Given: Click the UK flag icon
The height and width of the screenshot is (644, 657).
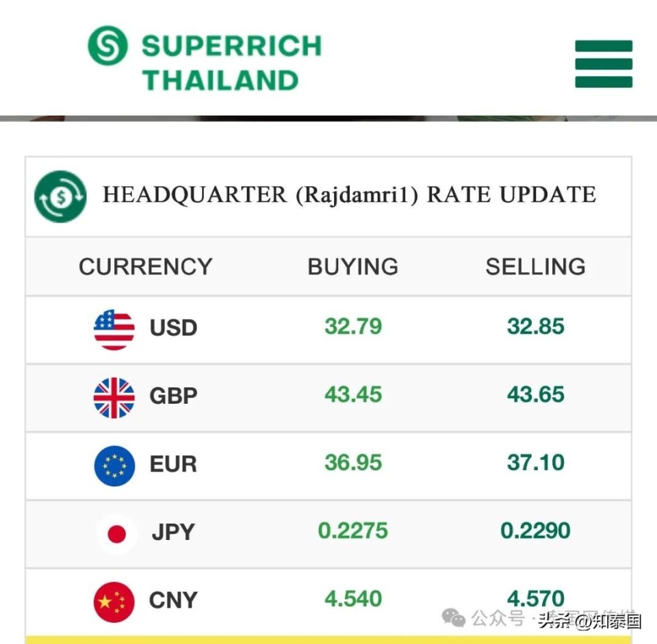Looking at the screenshot, I should pos(114,397).
